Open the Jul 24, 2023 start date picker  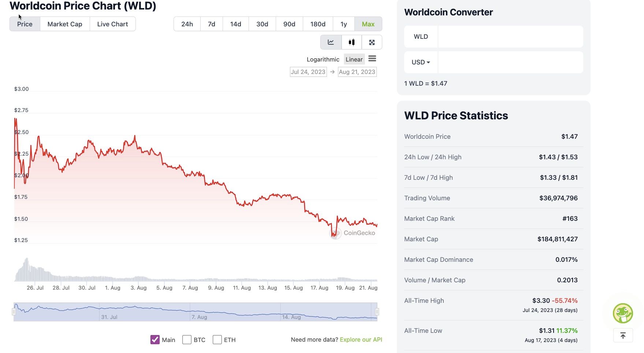point(308,72)
